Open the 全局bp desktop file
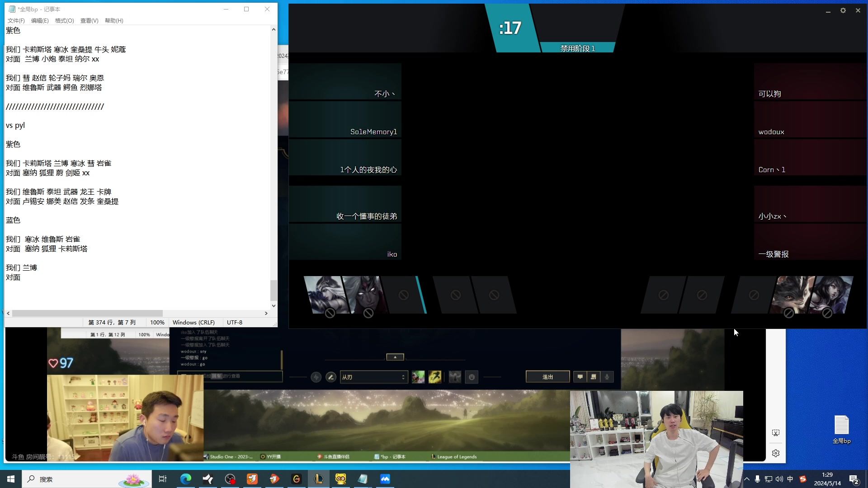Image resolution: width=868 pixels, height=488 pixels. 841,429
